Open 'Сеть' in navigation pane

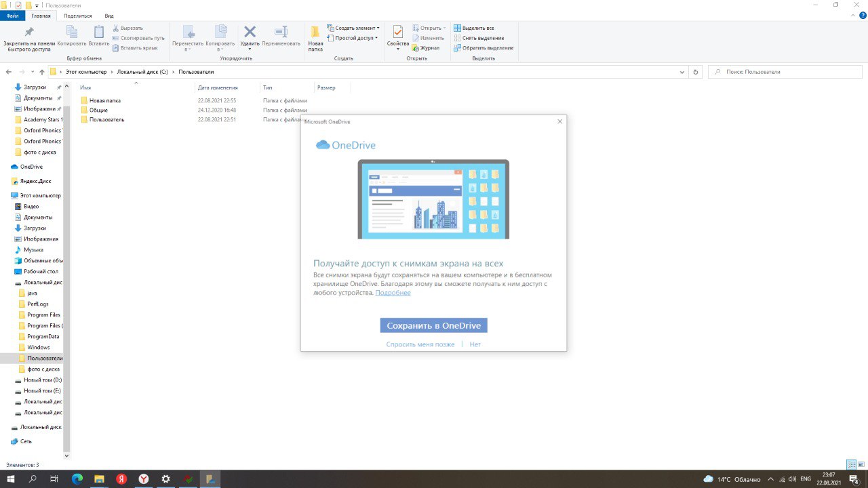26,441
